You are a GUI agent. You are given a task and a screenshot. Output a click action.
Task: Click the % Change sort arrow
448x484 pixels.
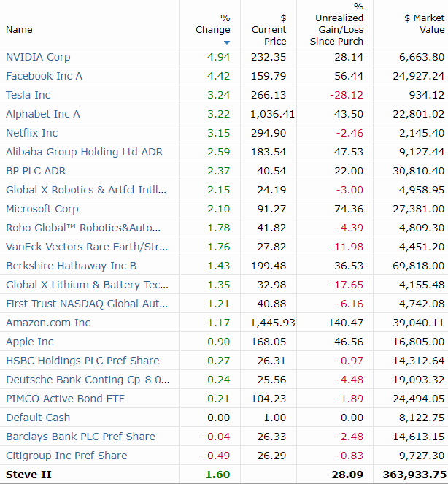[x=227, y=42]
